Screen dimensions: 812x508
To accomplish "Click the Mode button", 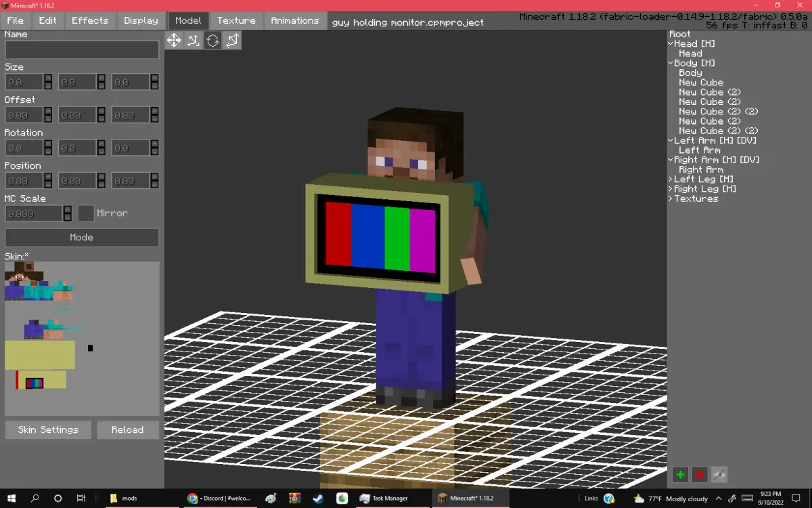I will pyautogui.click(x=82, y=238).
